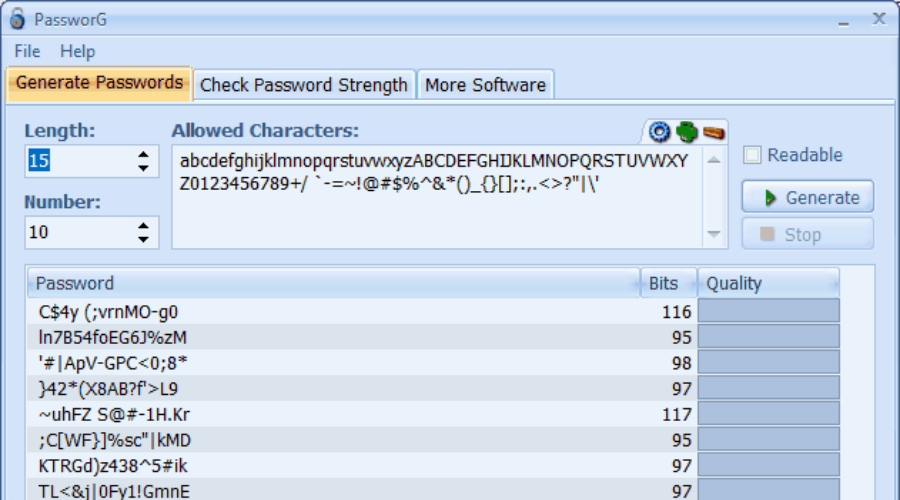Sort by the Password column header
This screenshot has height=500, width=900.
[333, 283]
